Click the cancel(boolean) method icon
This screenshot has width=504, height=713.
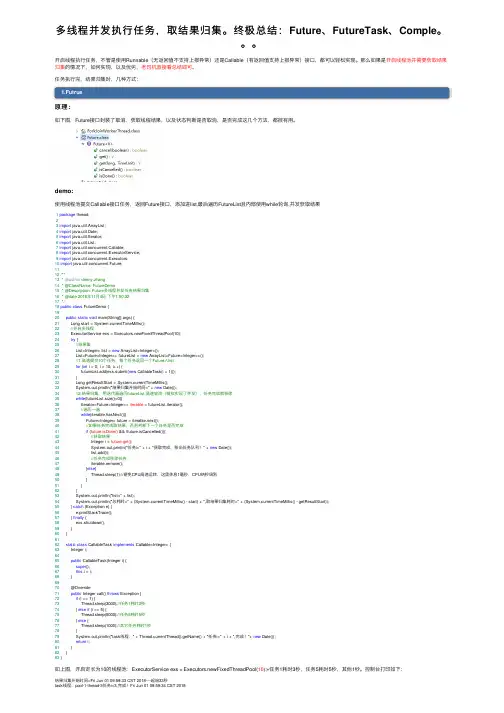(96, 150)
